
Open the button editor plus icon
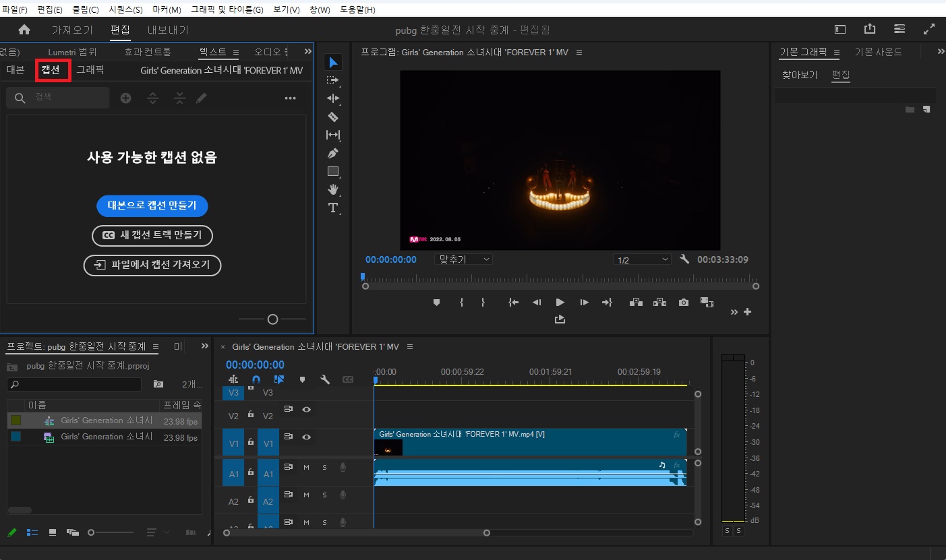click(x=747, y=312)
